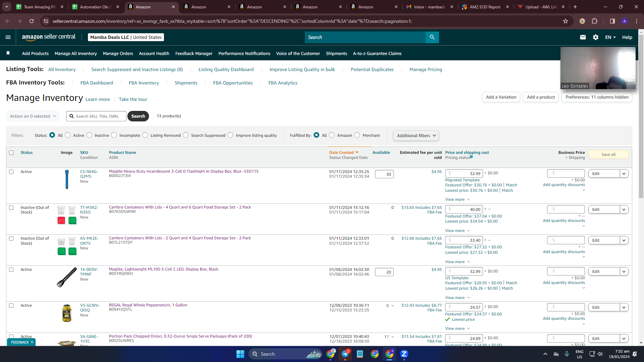Select the Maglite Heavy-Duty Incandescent row checkbox
Image resolution: width=644 pixels, height=362 pixels.
[x=11, y=172]
